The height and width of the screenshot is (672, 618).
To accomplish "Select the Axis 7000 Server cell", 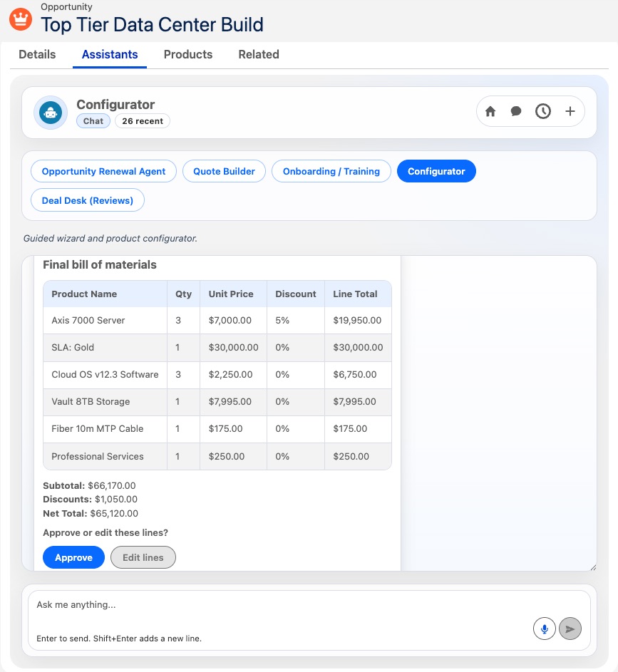I will 105,321.
